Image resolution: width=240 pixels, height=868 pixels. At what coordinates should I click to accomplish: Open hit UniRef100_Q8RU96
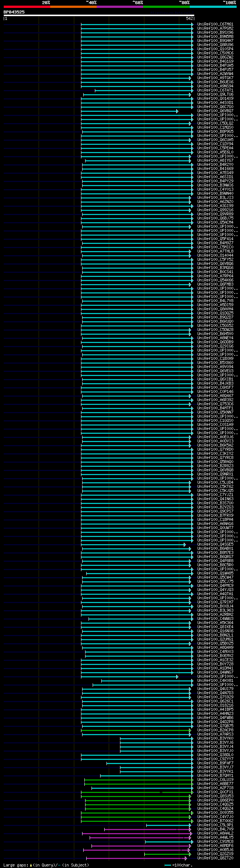pos(215,45)
